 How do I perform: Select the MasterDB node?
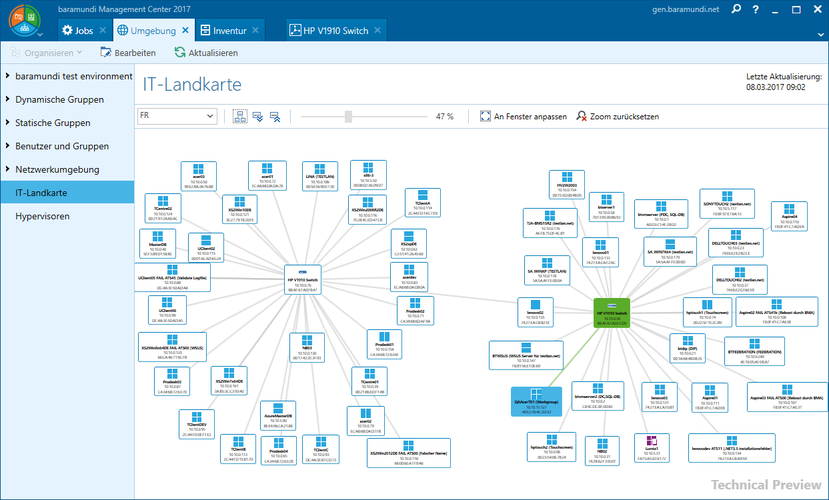click(x=158, y=243)
